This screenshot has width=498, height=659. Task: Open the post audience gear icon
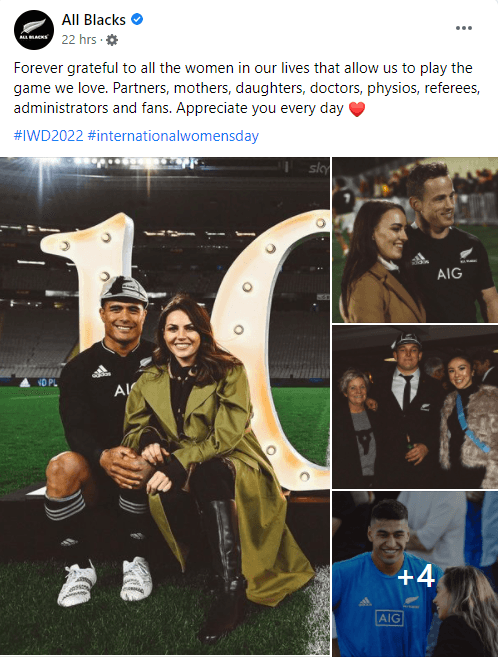click(x=112, y=40)
